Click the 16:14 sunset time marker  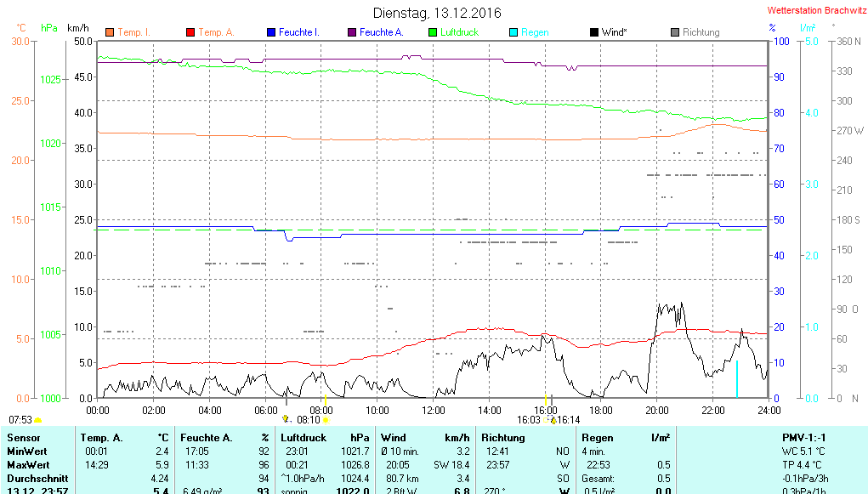568,420
